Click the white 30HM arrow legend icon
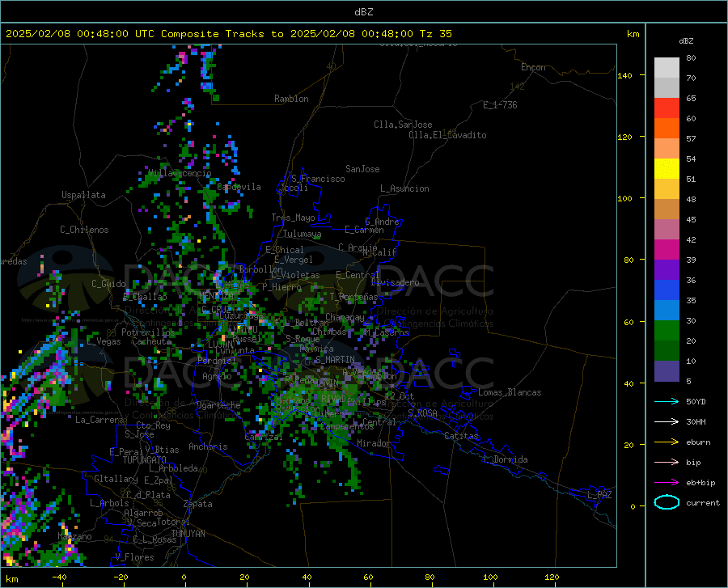Viewport: 728px width, 588px height. pyautogui.click(x=667, y=421)
